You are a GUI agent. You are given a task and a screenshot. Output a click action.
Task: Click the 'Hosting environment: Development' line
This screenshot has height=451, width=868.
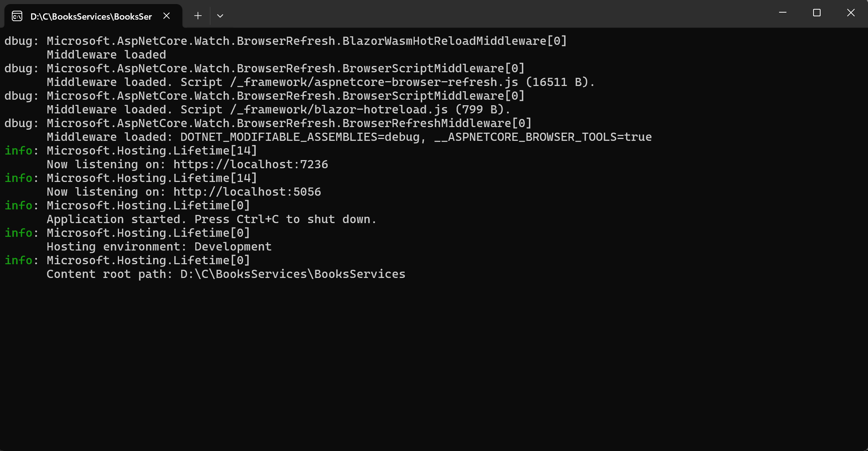pyautogui.click(x=159, y=246)
